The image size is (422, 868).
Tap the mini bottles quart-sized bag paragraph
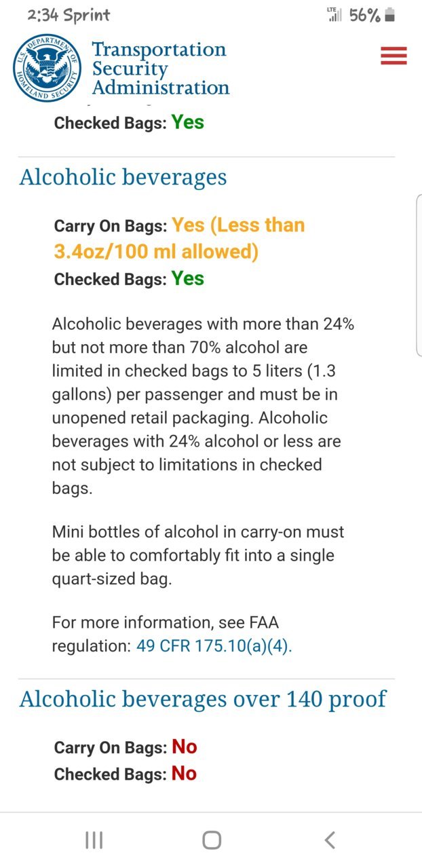pyautogui.click(x=198, y=556)
